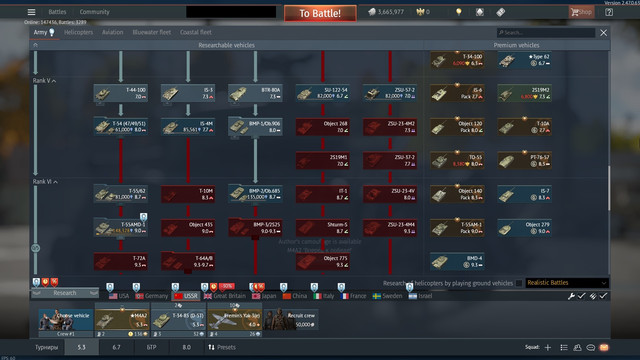Screen dimensions: 640x360
Task: Select the Great Britain nation tab
Action: 225,296
